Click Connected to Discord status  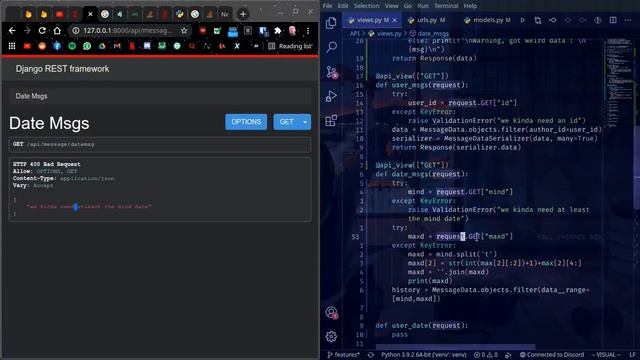click(x=552, y=355)
